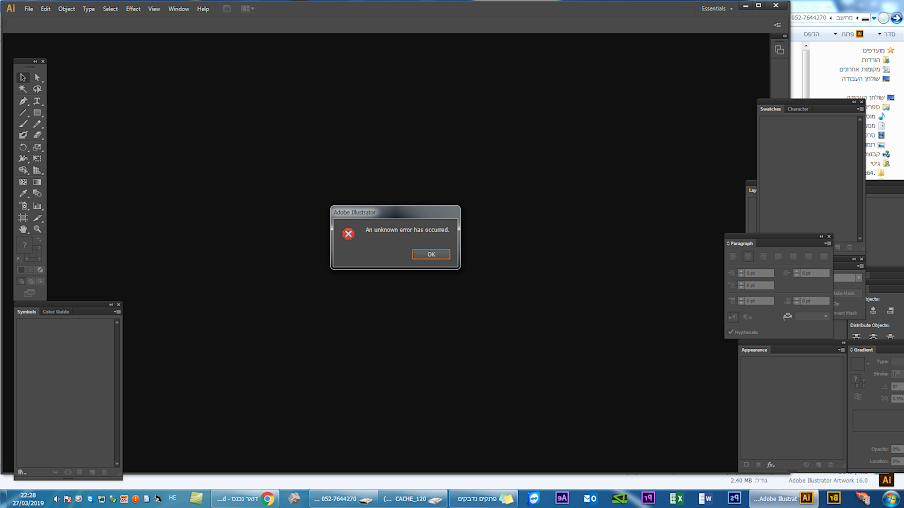Select the Appearance panel tab

click(x=754, y=350)
